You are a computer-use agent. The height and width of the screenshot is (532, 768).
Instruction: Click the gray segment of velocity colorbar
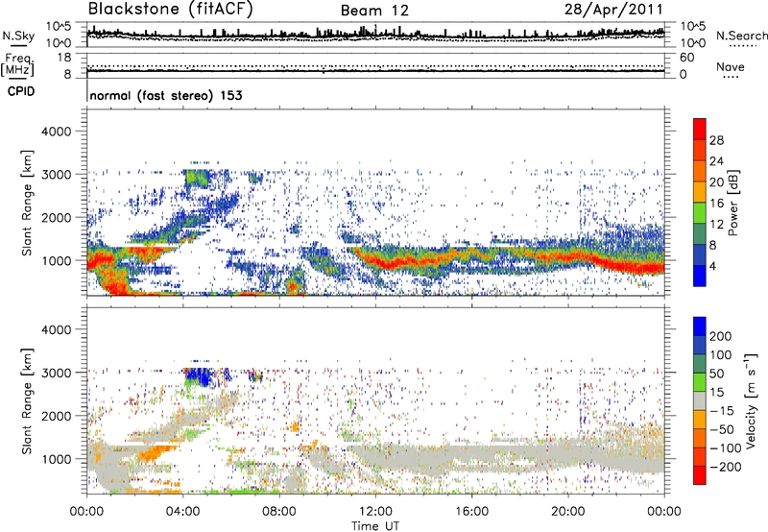point(700,401)
